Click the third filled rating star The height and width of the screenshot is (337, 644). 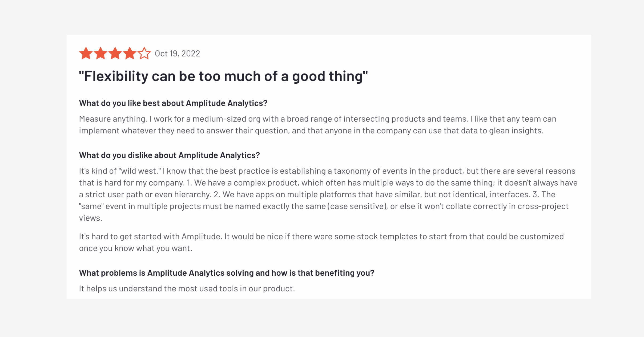pyautogui.click(x=115, y=53)
